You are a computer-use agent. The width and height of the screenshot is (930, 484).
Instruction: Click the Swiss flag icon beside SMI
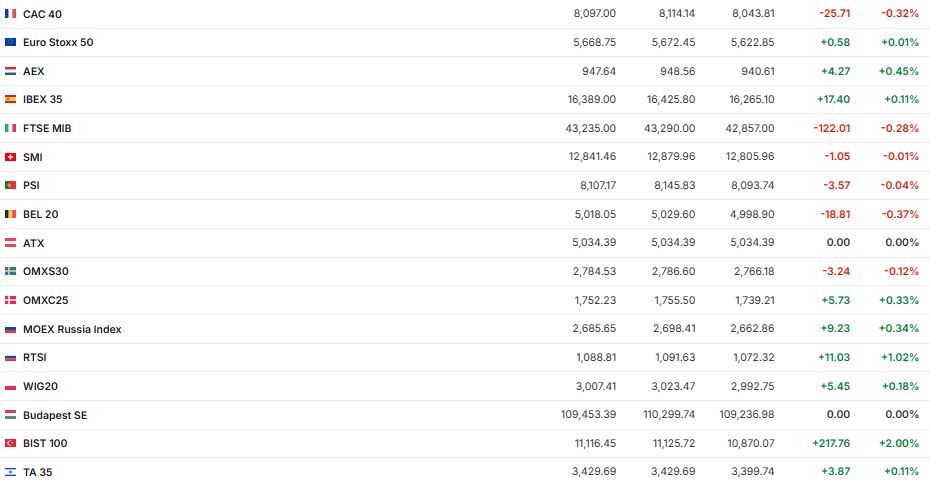tap(10, 157)
